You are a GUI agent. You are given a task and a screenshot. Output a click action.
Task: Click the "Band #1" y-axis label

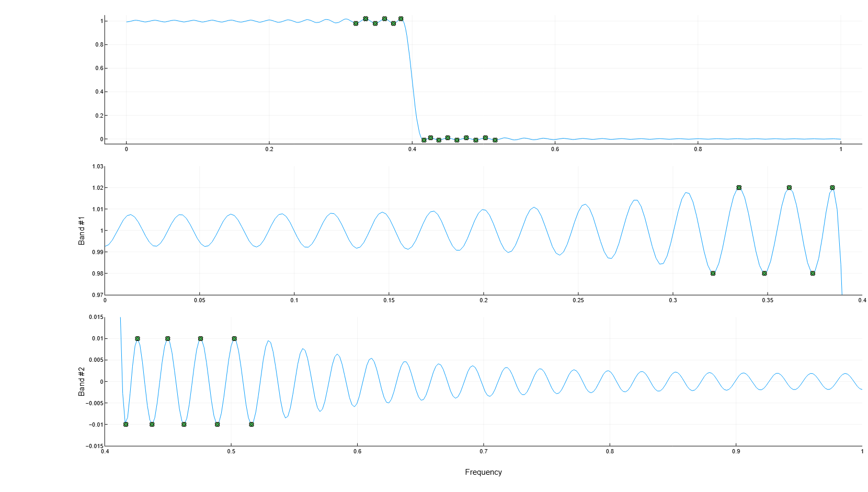click(x=82, y=231)
